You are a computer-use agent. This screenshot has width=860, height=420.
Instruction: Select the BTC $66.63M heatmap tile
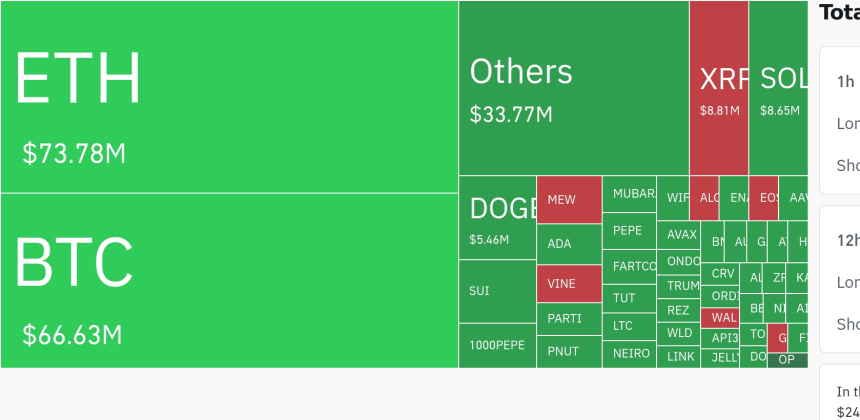tap(229, 280)
